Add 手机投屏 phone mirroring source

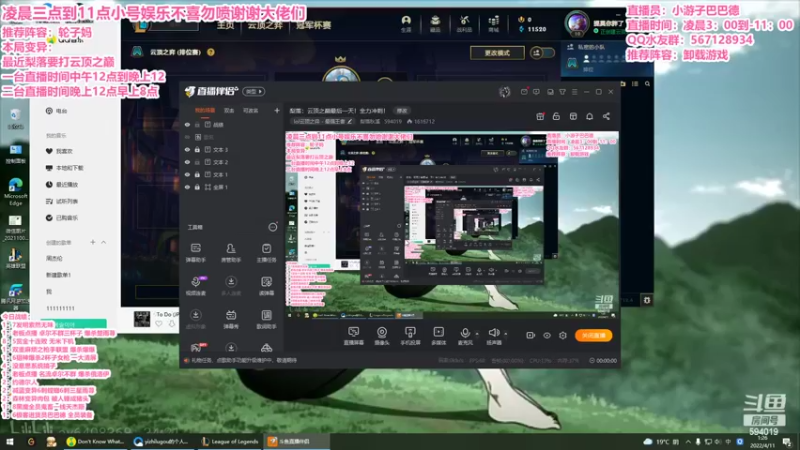[x=410, y=336]
